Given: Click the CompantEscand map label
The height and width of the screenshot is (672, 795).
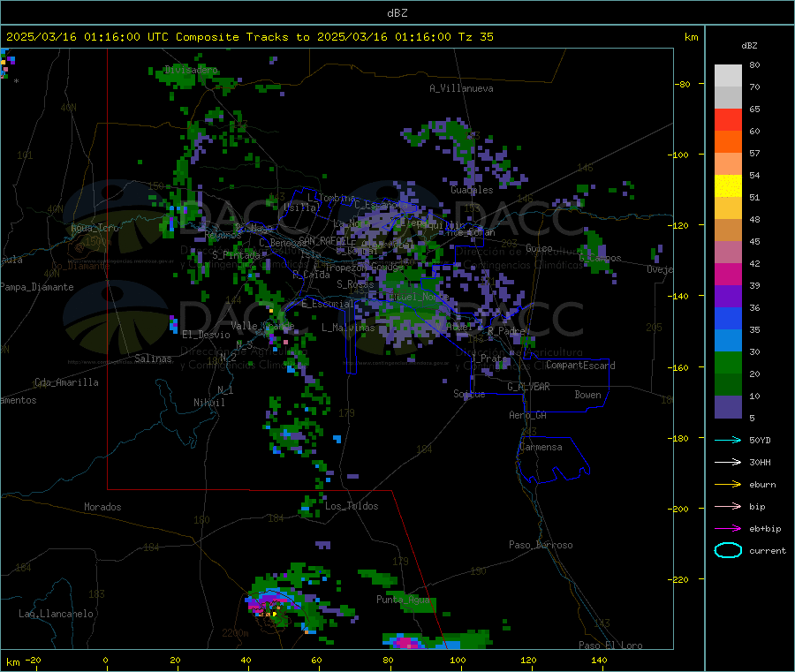Looking at the screenshot, I should (x=581, y=366).
